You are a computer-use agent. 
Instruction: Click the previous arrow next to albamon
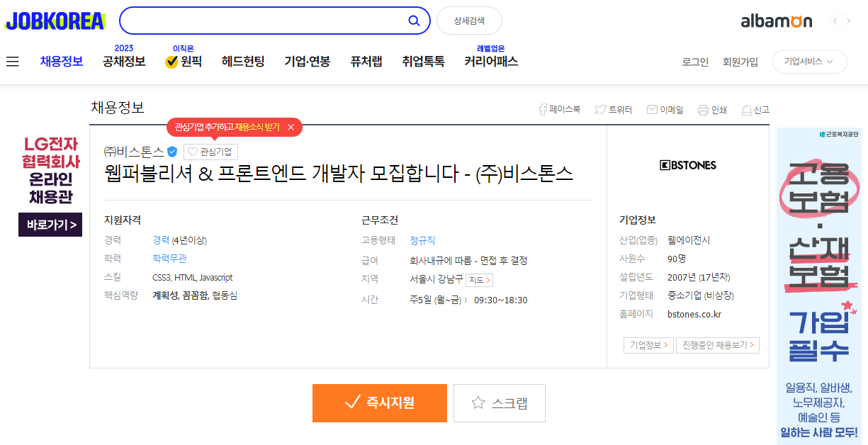[835, 21]
